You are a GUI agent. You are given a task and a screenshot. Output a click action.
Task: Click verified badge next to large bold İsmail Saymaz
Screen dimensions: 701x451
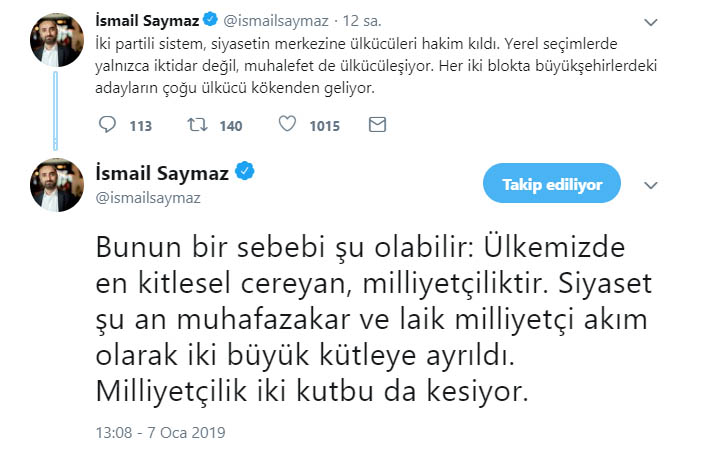[245, 172]
